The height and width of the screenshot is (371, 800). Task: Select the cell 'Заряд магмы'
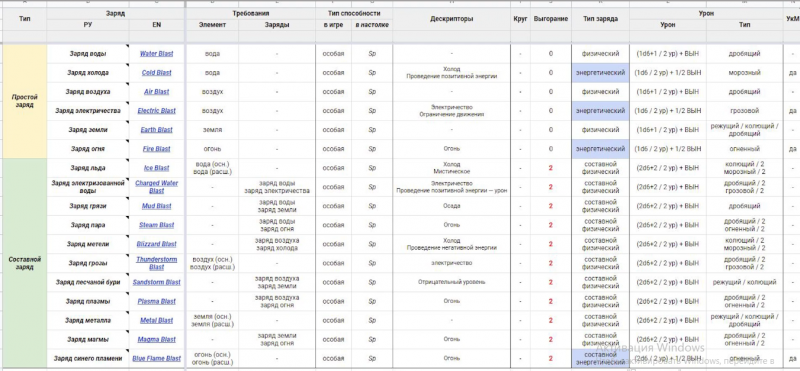(88, 339)
